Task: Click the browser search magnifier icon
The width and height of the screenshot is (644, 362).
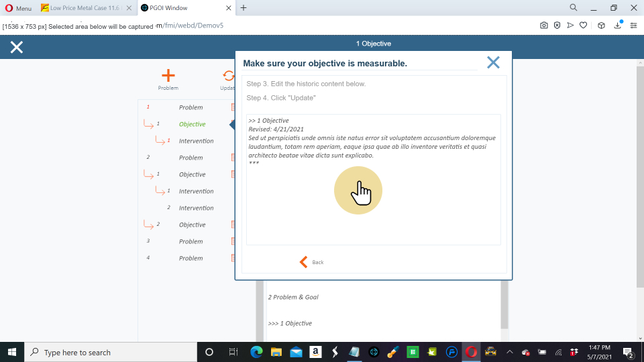Action: click(x=574, y=8)
